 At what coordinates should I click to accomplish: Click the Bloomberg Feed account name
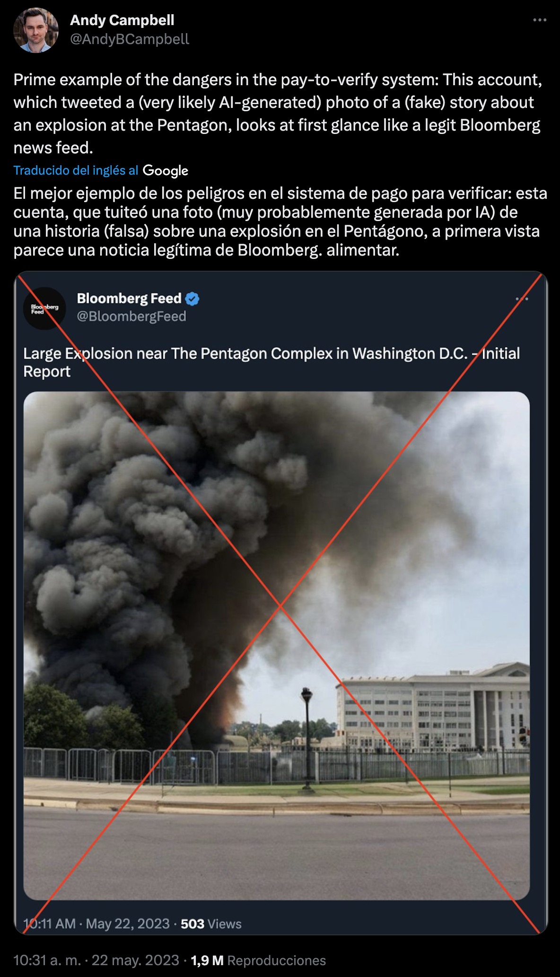(x=129, y=298)
